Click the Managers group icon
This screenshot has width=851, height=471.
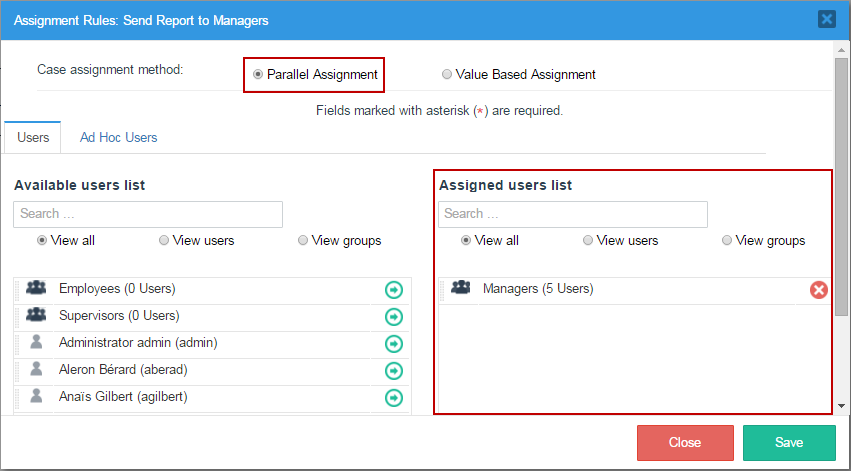click(461, 288)
